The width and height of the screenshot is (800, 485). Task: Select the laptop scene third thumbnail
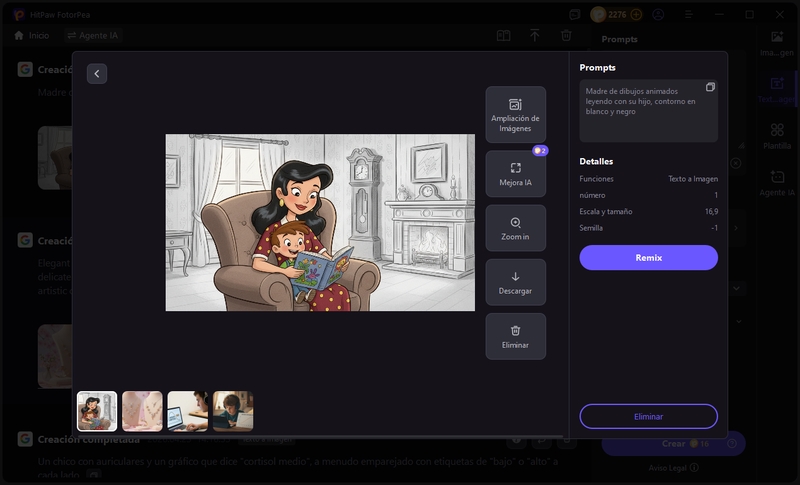[x=188, y=411]
